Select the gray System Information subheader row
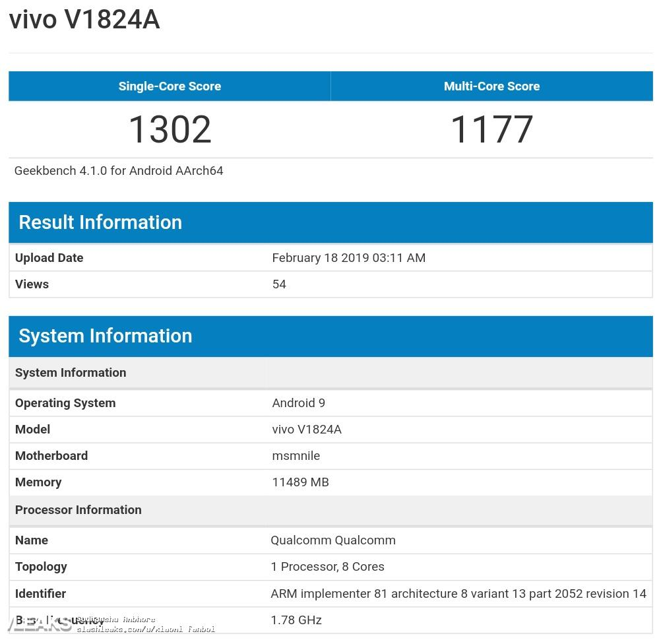The width and height of the screenshot is (661, 644). click(x=331, y=373)
